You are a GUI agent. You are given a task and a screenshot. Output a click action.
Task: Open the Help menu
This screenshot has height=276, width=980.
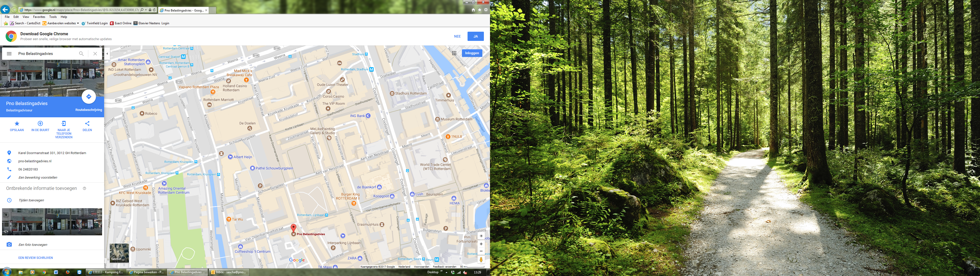[64, 17]
